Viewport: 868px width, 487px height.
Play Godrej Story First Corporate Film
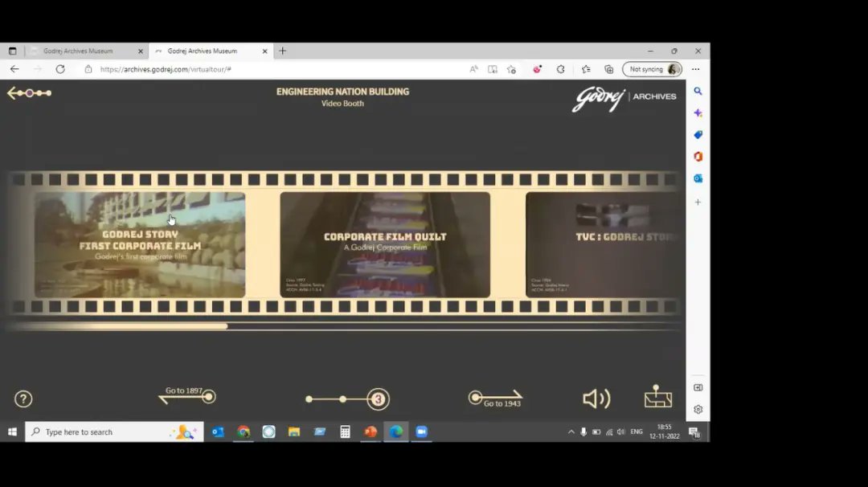pyautogui.click(x=140, y=244)
